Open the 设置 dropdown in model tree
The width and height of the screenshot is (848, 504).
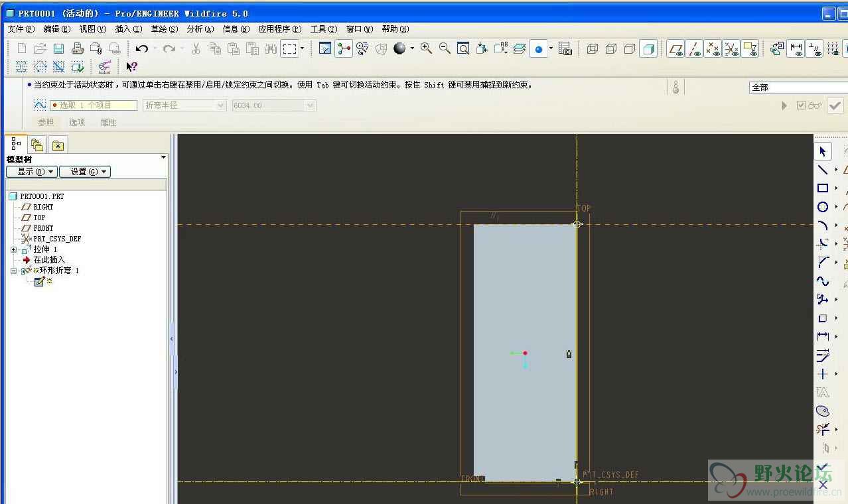(x=85, y=172)
